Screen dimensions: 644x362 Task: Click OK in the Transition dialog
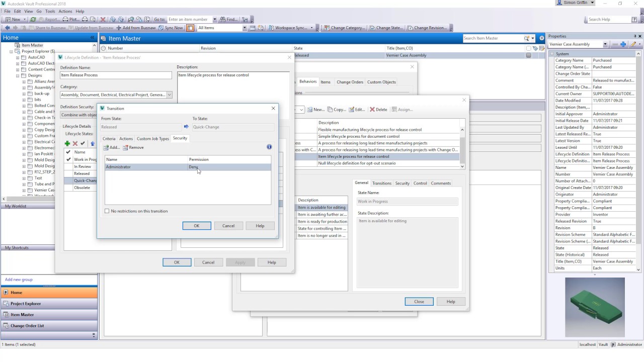point(197,226)
